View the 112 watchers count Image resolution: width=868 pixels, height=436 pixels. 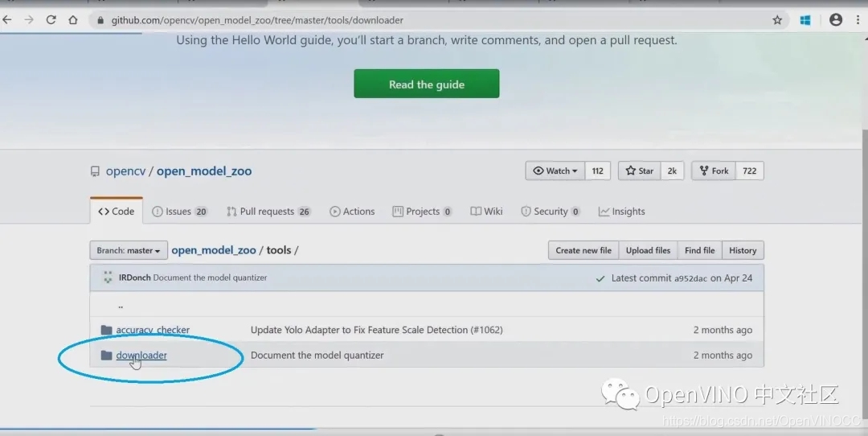click(x=597, y=171)
